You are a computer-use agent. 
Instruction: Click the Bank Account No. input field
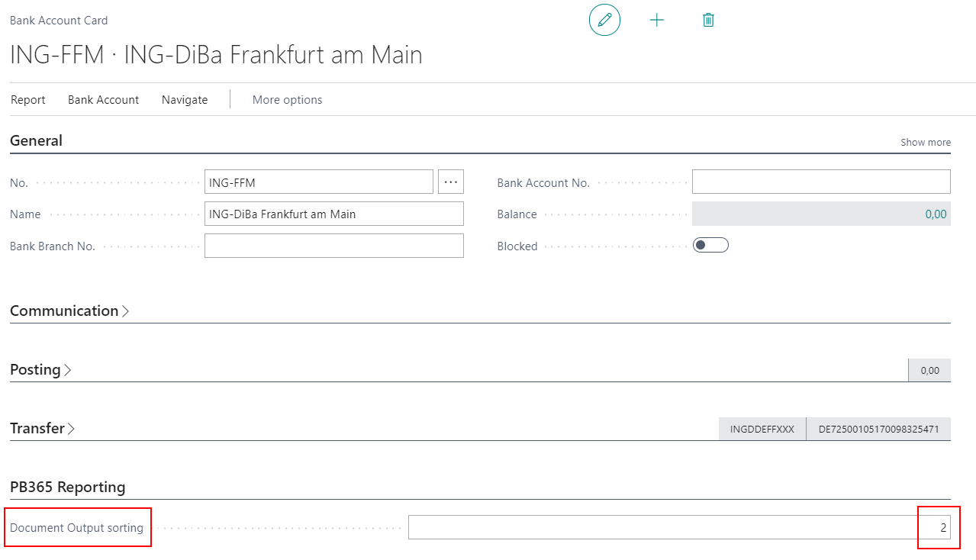pos(821,182)
